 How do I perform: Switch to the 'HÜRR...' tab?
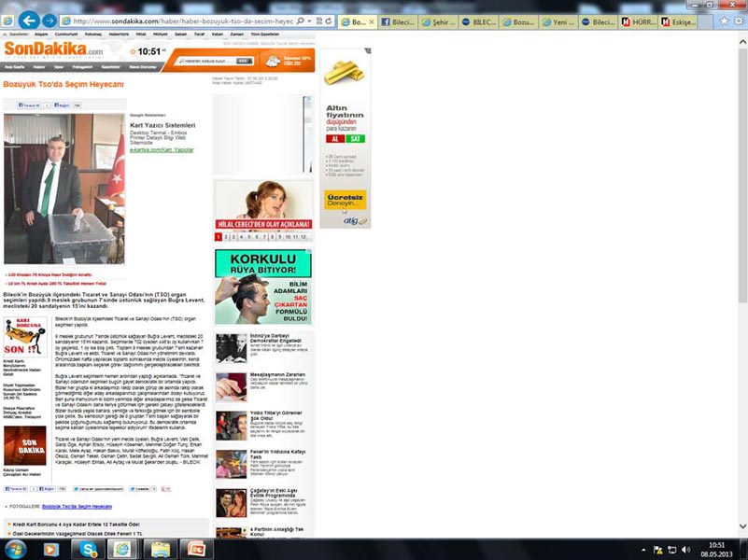pos(639,21)
